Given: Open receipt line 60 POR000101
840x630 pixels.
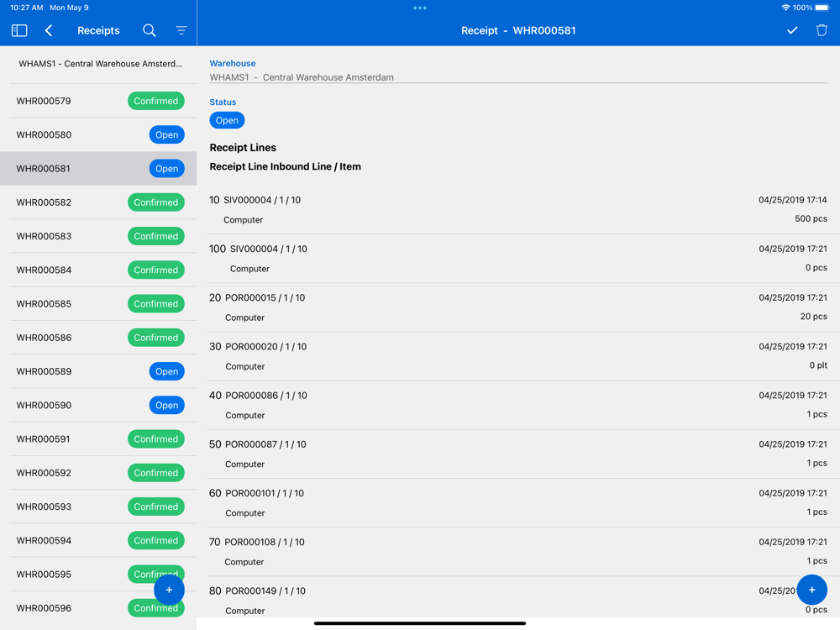Looking at the screenshot, I should [517, 502].
